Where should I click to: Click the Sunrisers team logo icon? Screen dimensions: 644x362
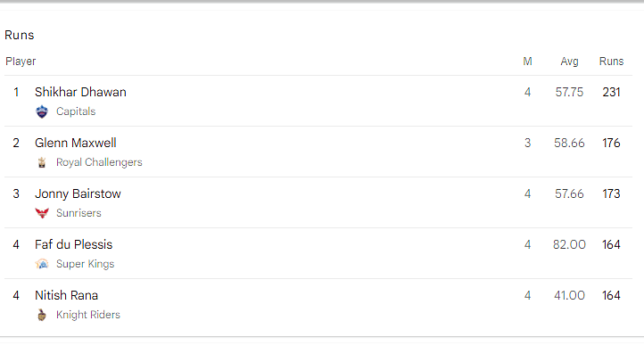coord(42,213)
